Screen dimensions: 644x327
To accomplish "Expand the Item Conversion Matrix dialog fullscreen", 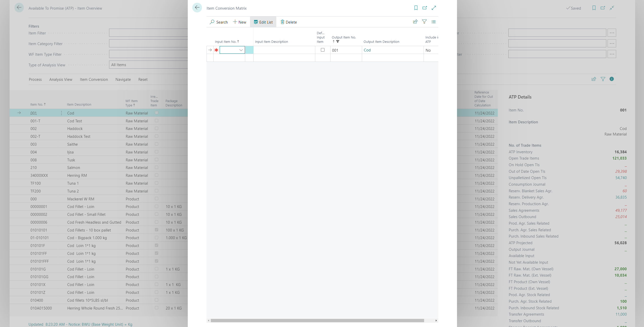I will click(434, 8).
